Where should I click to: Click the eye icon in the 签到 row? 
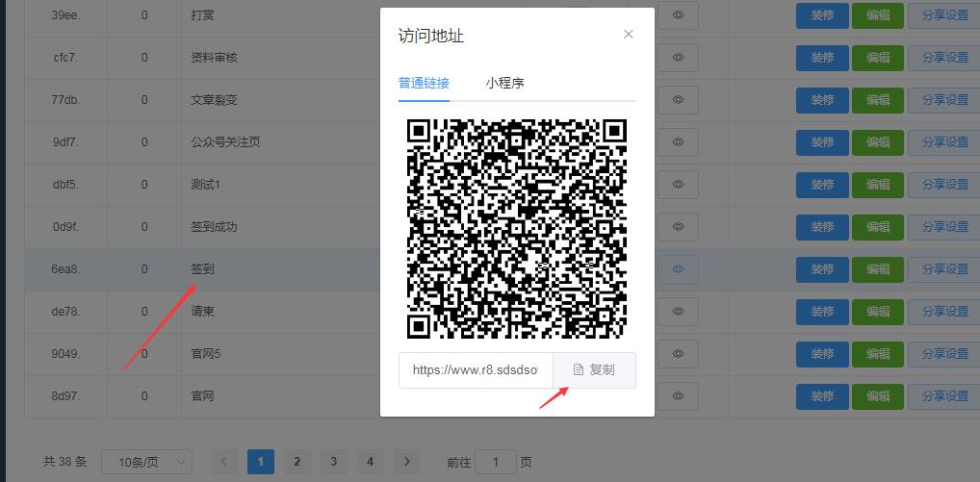coord(678,269)
